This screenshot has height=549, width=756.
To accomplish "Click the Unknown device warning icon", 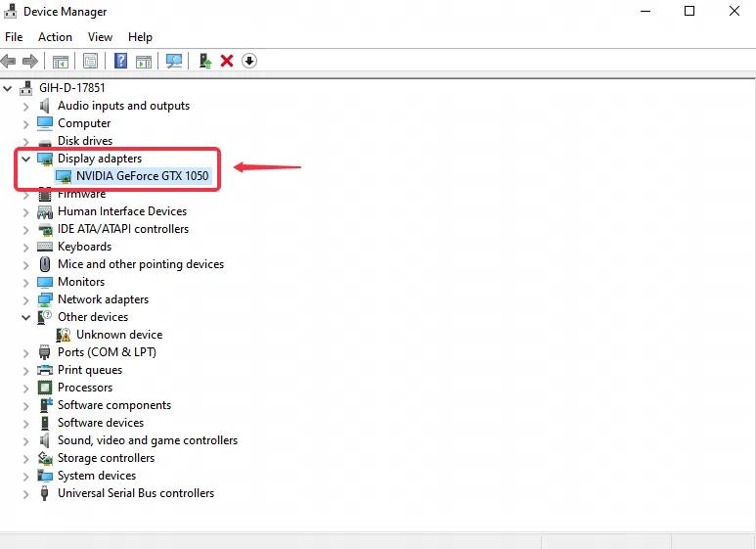I will 64,335.
